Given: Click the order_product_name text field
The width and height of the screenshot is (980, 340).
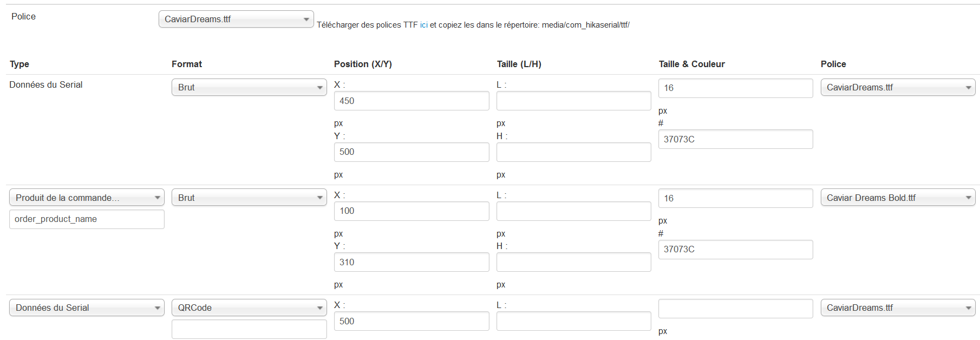Looking at the screenshot, I should 87,219.
